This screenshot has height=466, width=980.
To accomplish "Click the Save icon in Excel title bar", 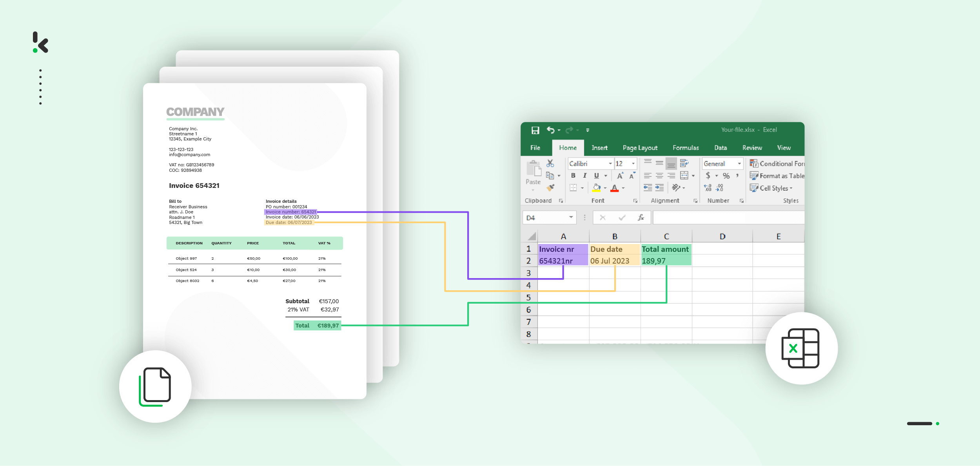I will click(x=535, y=130).
